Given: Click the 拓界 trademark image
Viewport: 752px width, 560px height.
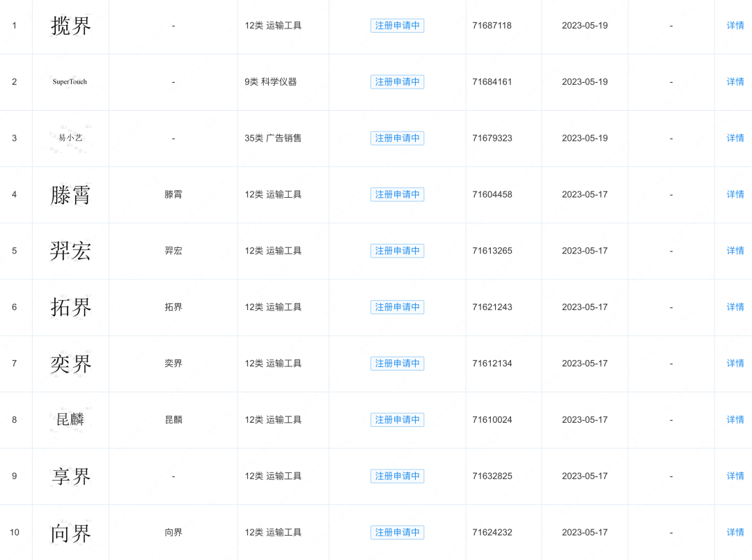Looking at the screenshot, I should point(70,307).
